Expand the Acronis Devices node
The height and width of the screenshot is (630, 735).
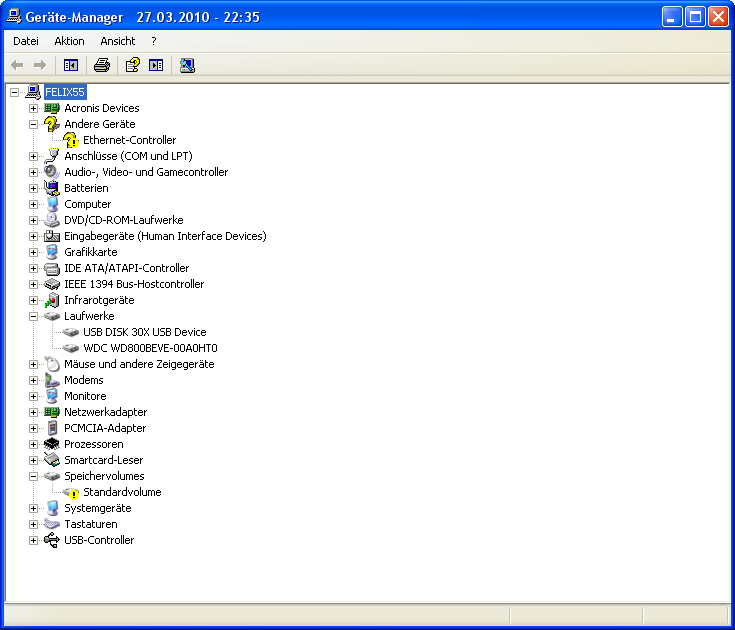pos(33,108)
